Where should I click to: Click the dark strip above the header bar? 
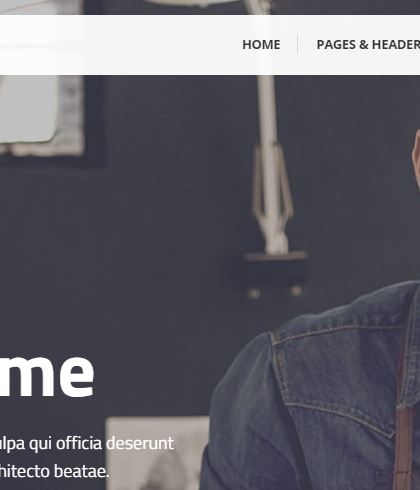(x=210, y=7)
